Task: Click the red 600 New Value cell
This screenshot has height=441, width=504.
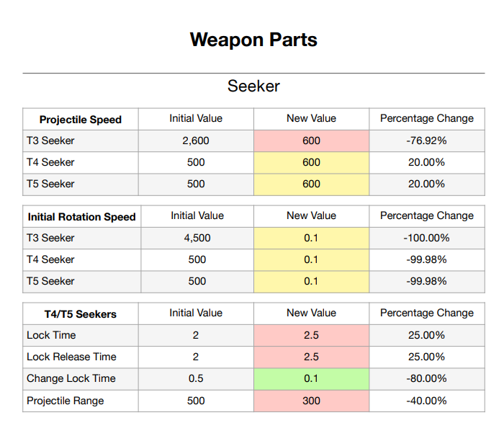Action: [x=311, y=141]
